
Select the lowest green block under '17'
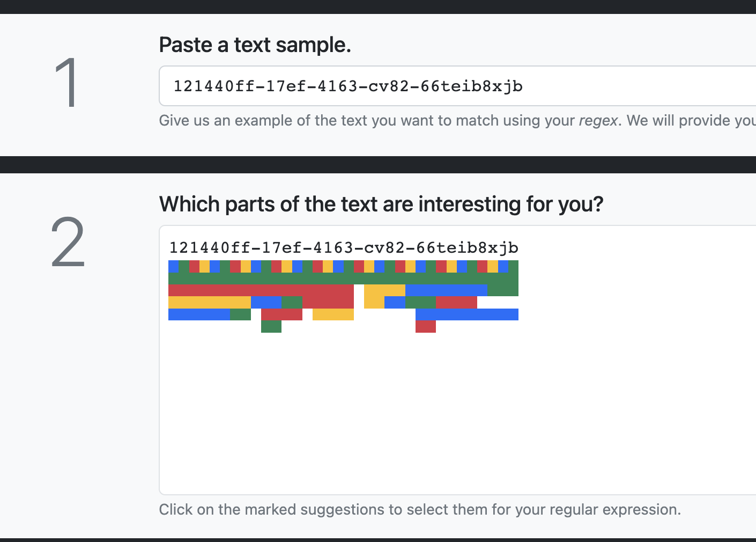tap(271, 326)
